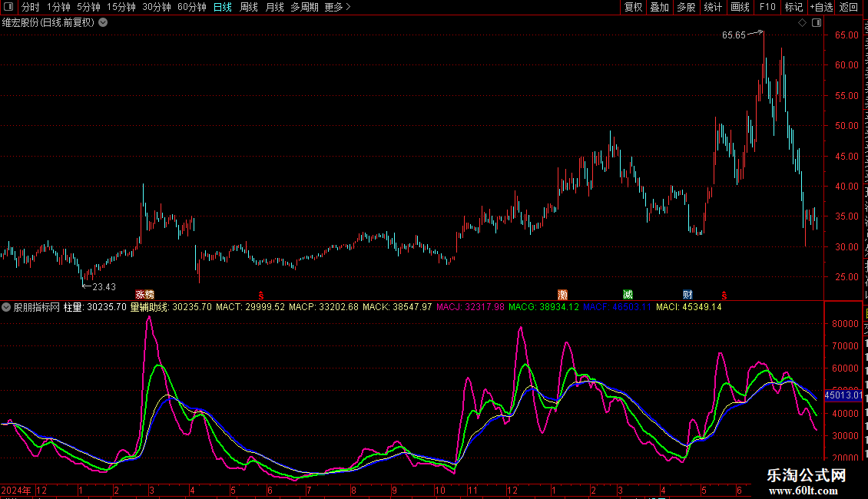The image size is (868, 499).
Task: Open 统计 statistics
Action: coord(713,7)
